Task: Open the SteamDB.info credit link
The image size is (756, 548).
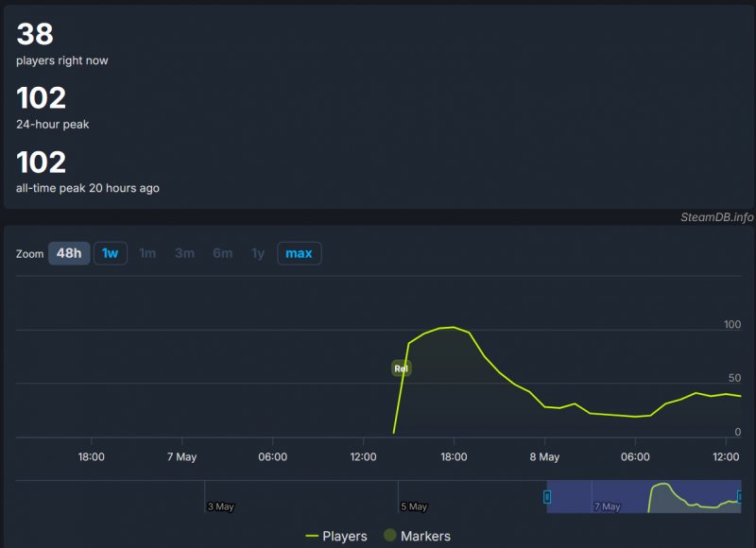Action: click(716, 217)
